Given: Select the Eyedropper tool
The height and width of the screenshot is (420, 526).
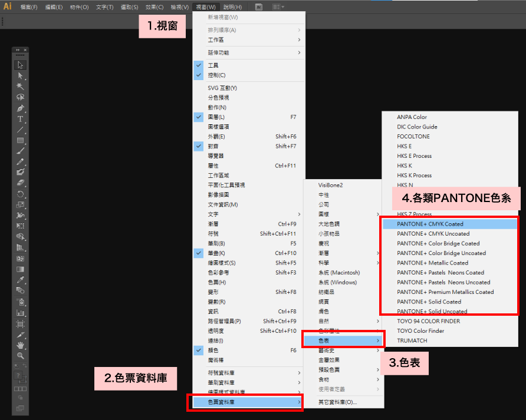Looking at the screenshot, I should point(20,280).
